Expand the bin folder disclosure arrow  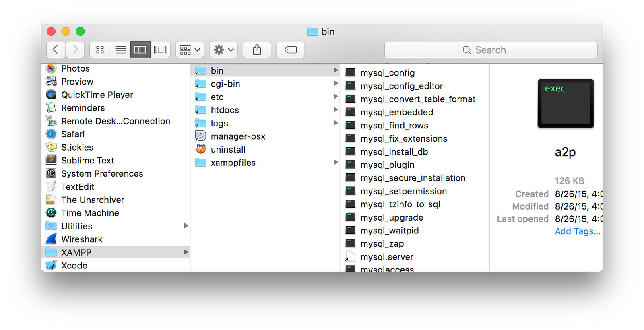(336, 70)
